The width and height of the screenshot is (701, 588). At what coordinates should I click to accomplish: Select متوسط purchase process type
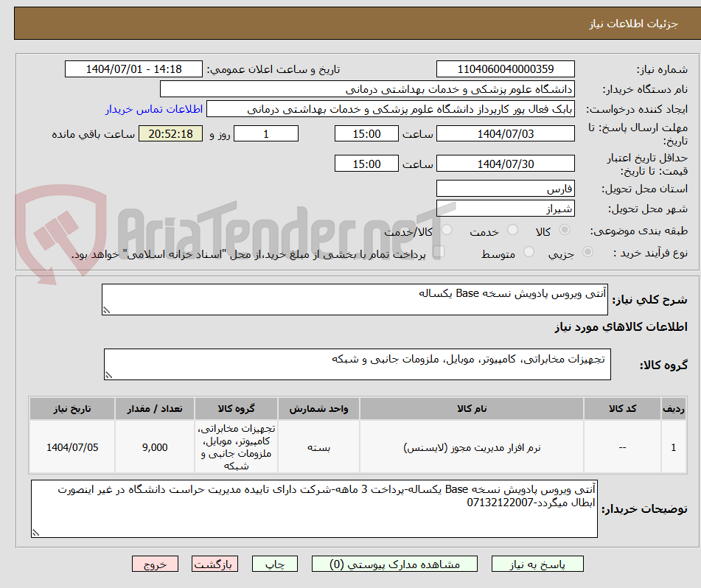click(x=529, y=252)
